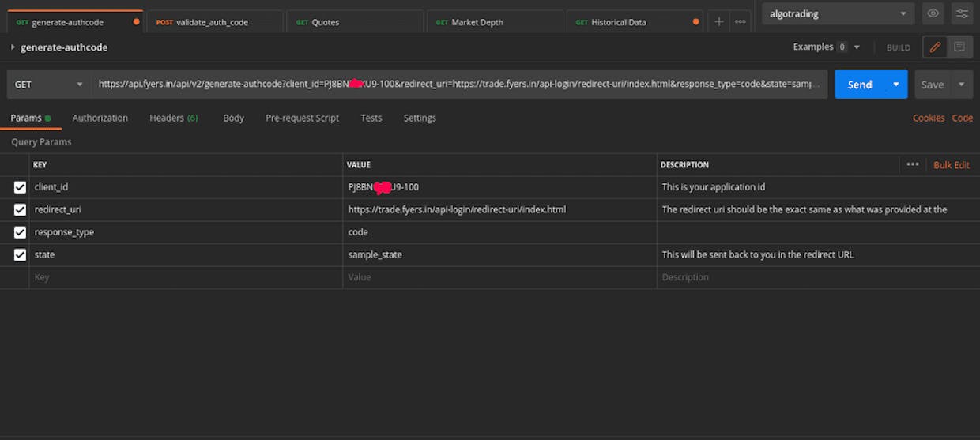Open the GET method dropdown
Viewport: 980px width, 440px height.
[48, 85]
